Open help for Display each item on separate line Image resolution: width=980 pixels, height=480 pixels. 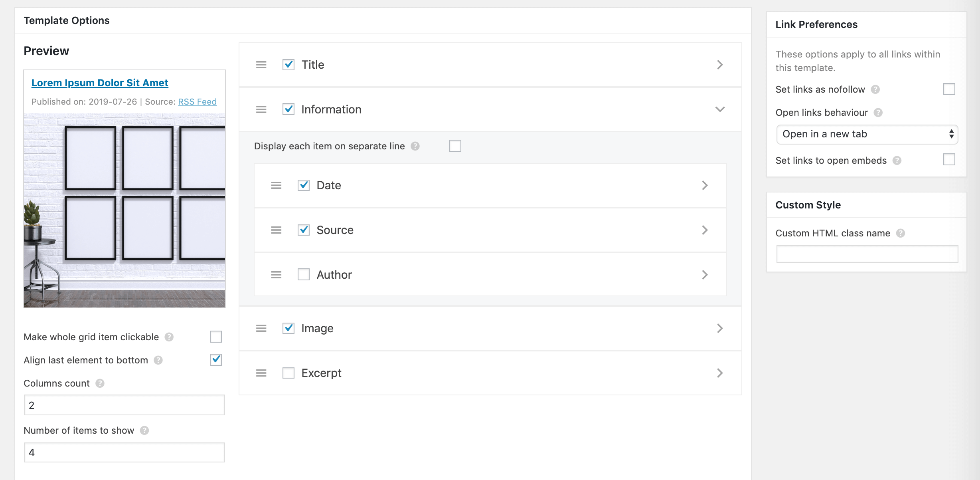pos(415,146)
